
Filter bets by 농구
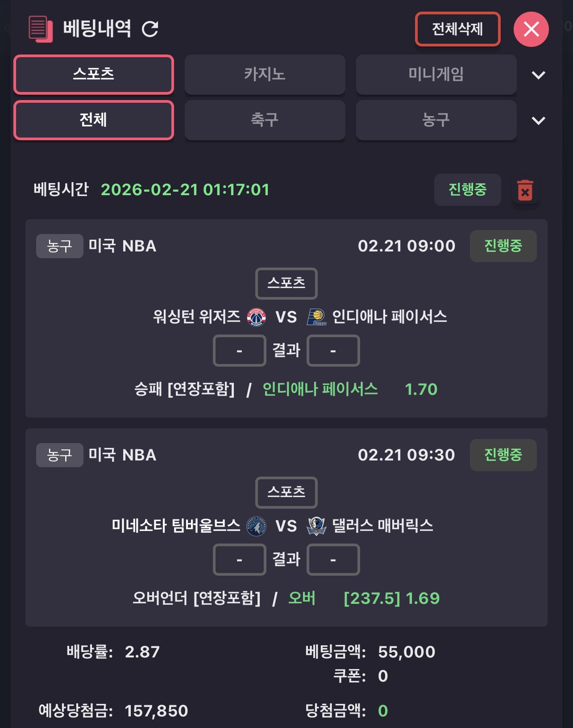pyautogui.click(x=436, y=120)
